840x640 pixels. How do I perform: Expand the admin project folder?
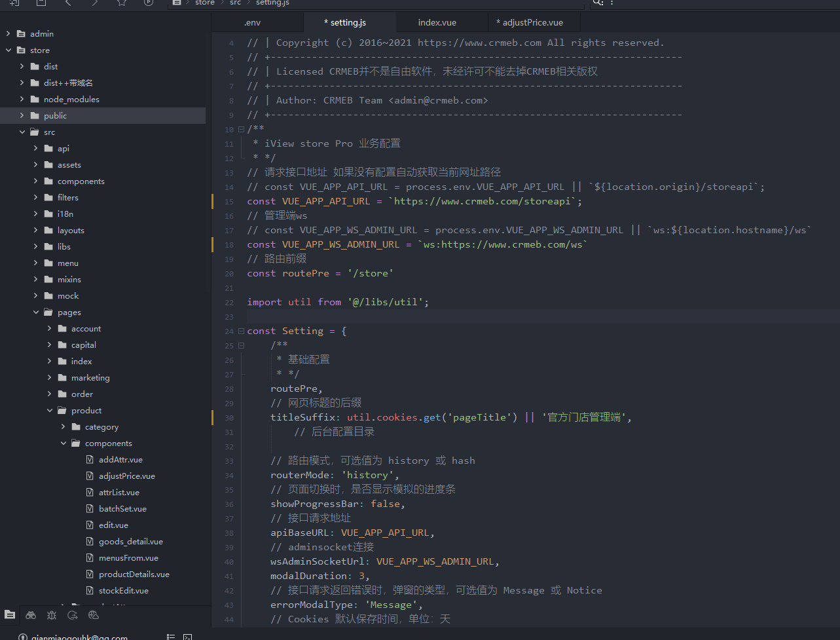tap(8, 33)
